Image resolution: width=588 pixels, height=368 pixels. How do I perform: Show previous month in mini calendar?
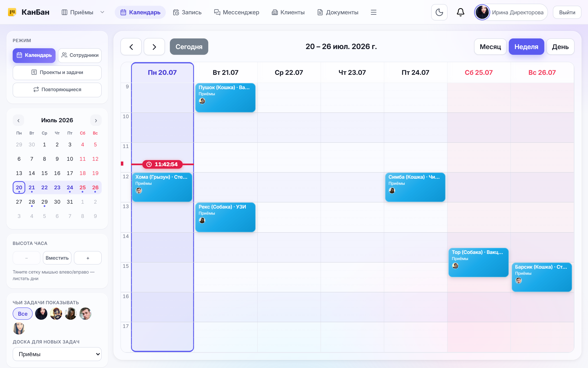[x=18, y=120]
